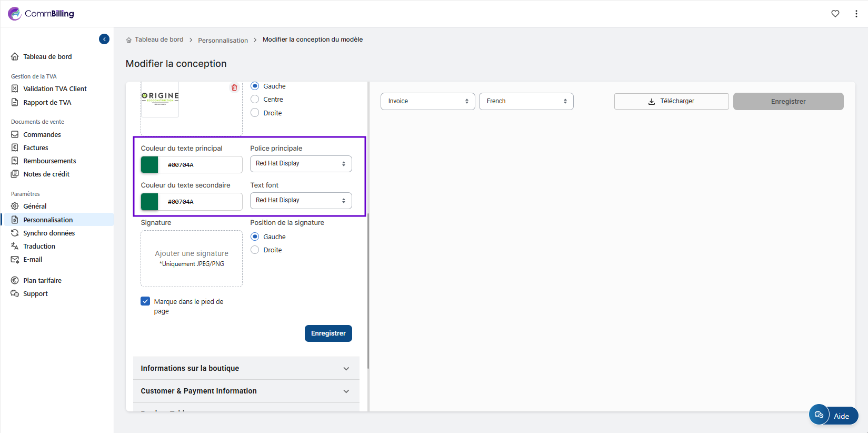Select Centre logo position radio

tap(255, 100)
